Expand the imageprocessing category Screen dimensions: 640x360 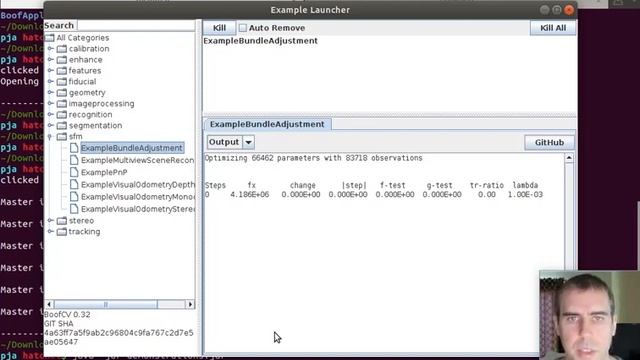pos(50,104)
